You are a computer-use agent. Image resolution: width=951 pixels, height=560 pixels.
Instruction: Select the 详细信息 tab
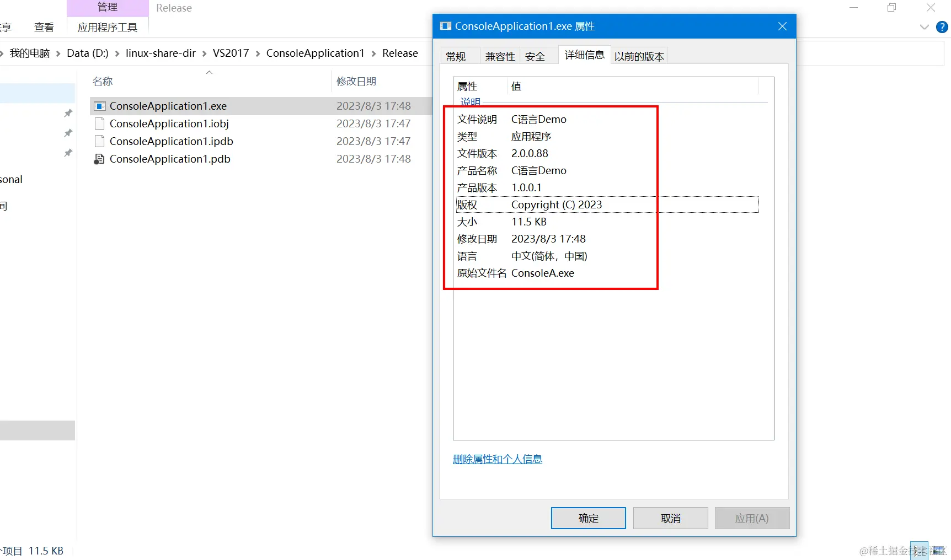(584, 55)
